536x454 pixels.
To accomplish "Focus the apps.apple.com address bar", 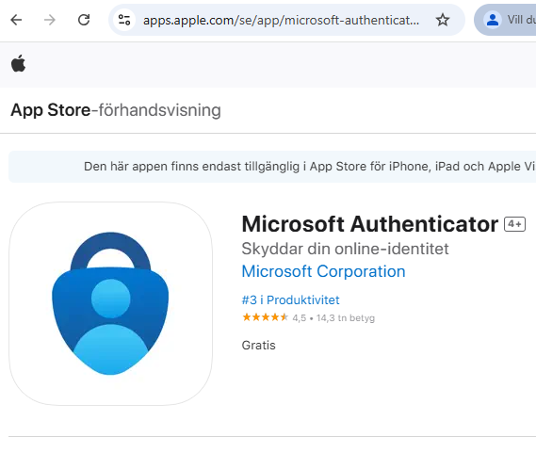I will click(x=281, y=20).
